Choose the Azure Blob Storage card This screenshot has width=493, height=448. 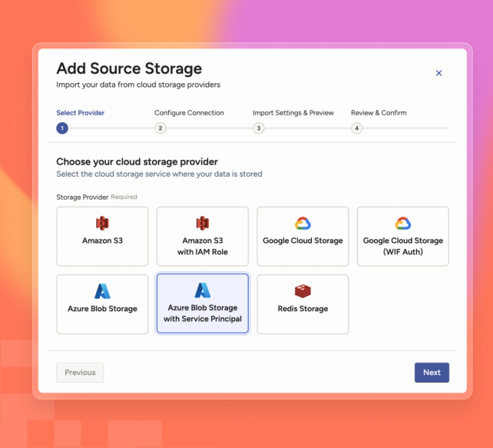[x=102, y=304]
